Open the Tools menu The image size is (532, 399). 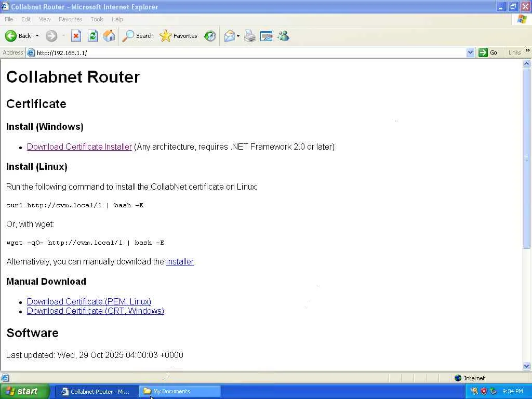pos(97,19)
